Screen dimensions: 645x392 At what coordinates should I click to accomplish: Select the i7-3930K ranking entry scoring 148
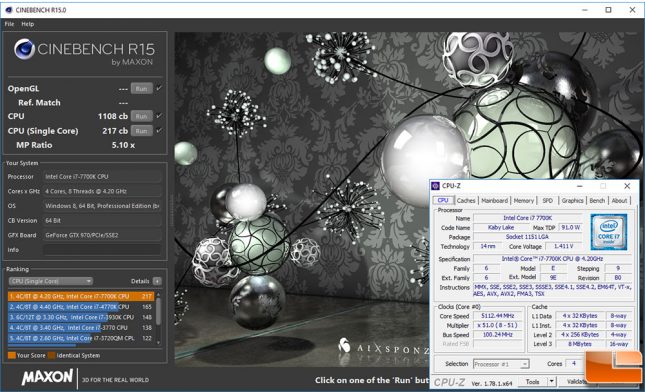tap(81, 317)
